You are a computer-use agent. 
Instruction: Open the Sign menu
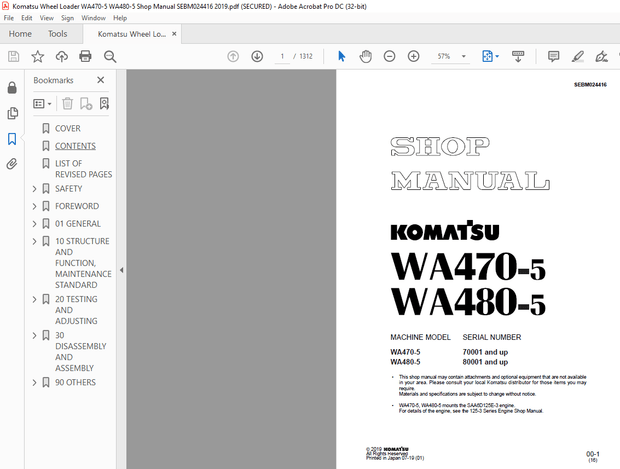coord(68,18)
